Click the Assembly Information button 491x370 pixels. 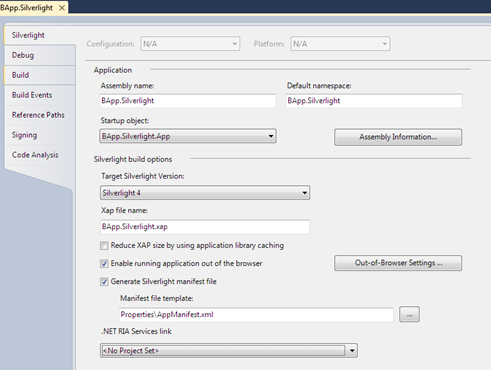click(x=398, y=137)
